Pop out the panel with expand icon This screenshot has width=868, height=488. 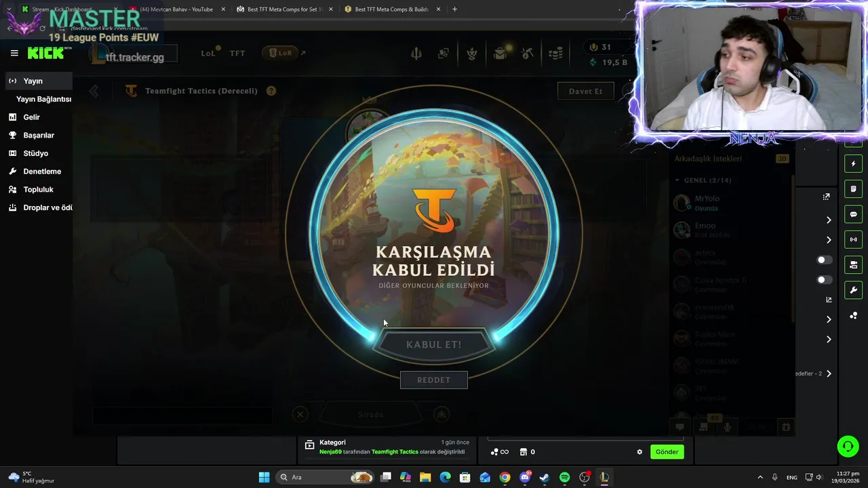click(x=826, y=197)
